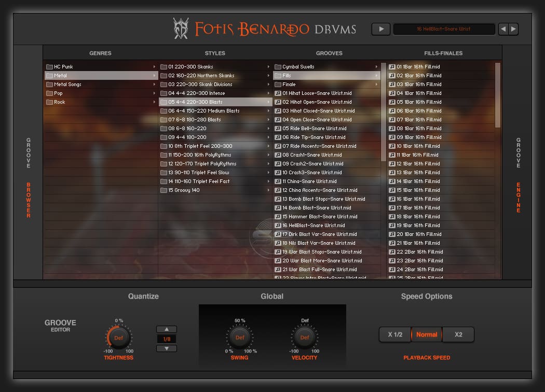Set playback speed to X 1/2
The height and width of the screenshot is (392, 545).
(395, 335)
